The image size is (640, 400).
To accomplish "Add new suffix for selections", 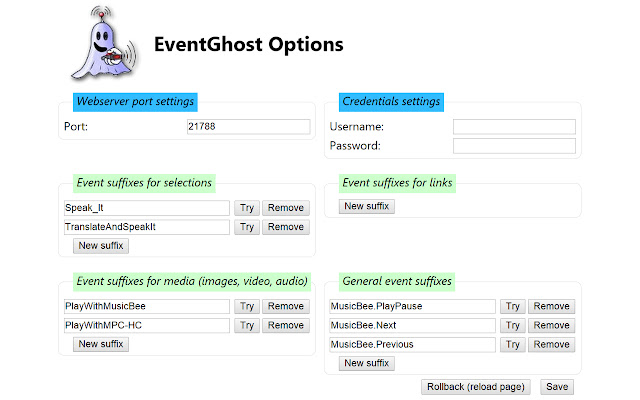I will click(101, 246).
